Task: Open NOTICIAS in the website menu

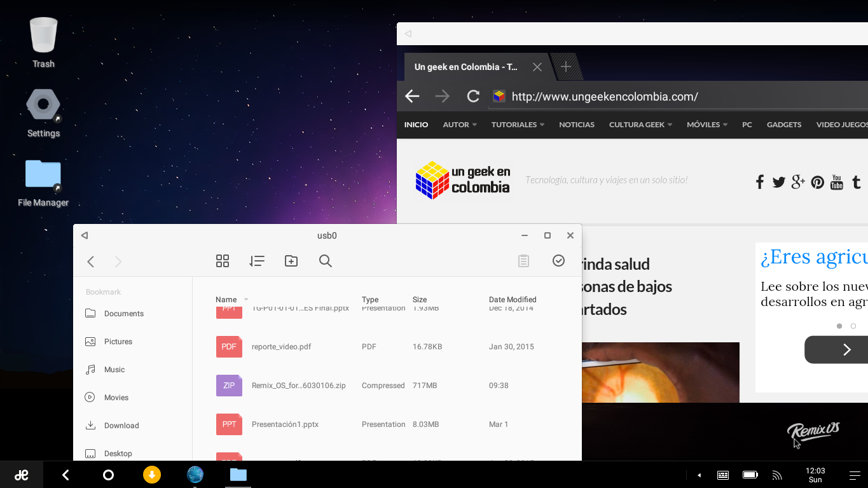Action: point(577,125)
